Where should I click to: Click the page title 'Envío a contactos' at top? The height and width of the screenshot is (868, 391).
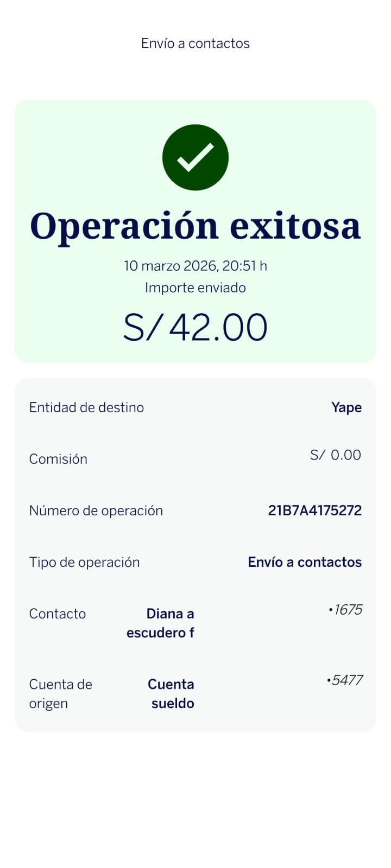(195, 43)
